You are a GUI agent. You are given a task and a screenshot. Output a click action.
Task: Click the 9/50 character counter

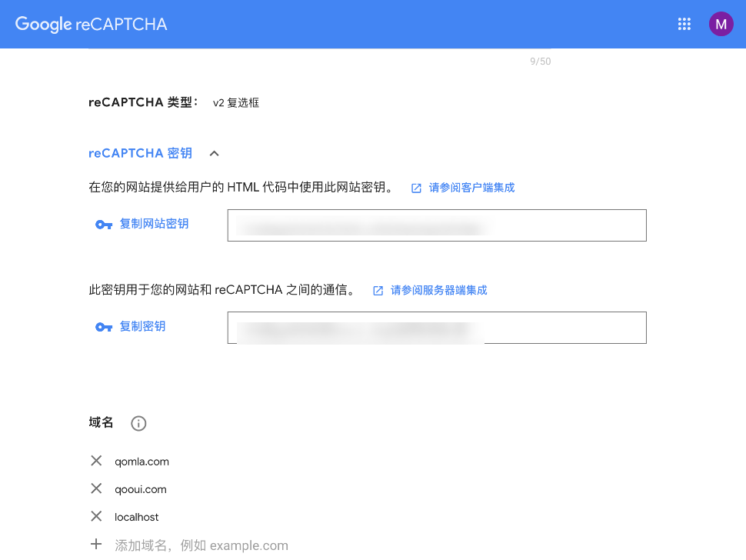pyautogui.click(x=541, y=62)
